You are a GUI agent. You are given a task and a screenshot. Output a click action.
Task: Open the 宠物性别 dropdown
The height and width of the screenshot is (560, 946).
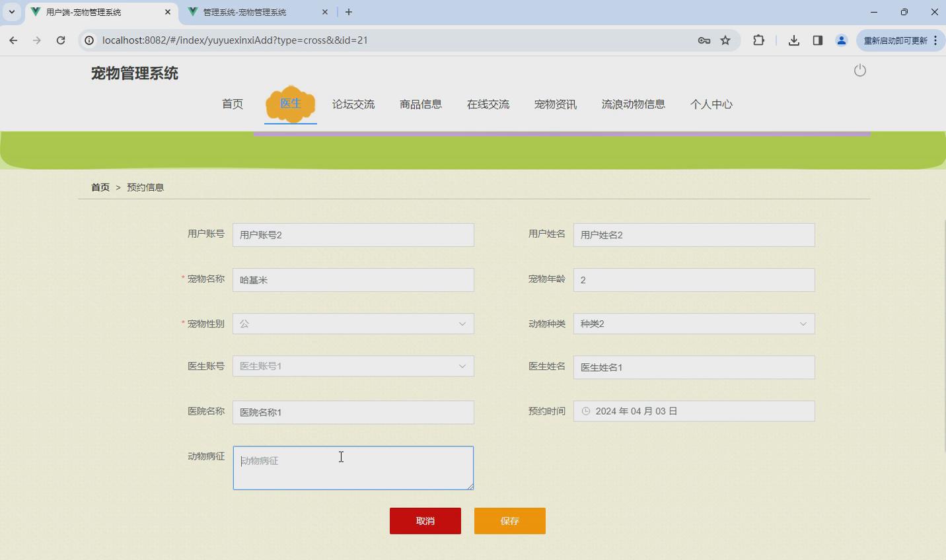click(x=461, y=324)
